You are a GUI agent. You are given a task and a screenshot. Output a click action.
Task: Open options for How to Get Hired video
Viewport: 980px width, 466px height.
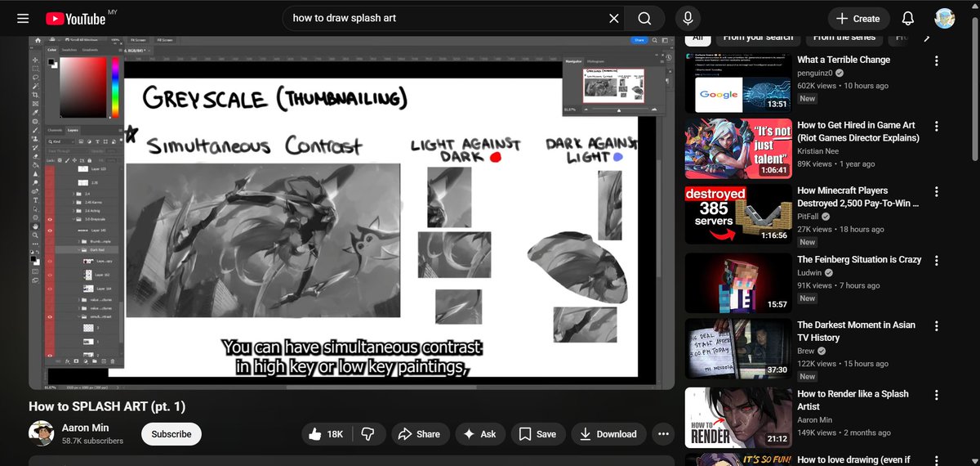[x=937, y=126]
